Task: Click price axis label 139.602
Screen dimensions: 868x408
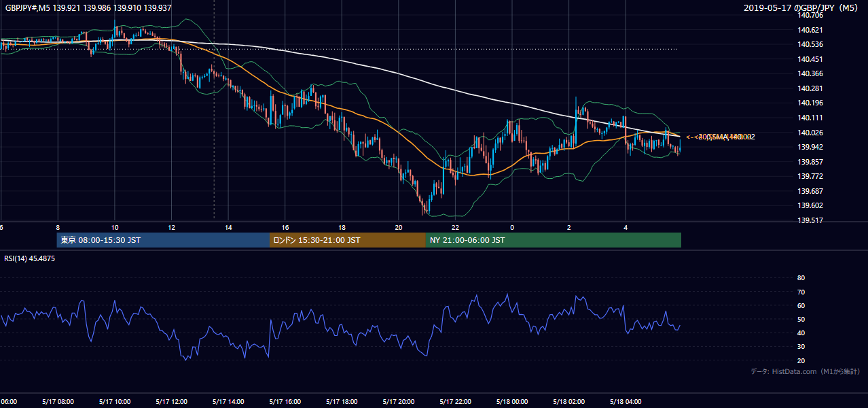Action: click(x=810, y=206)
